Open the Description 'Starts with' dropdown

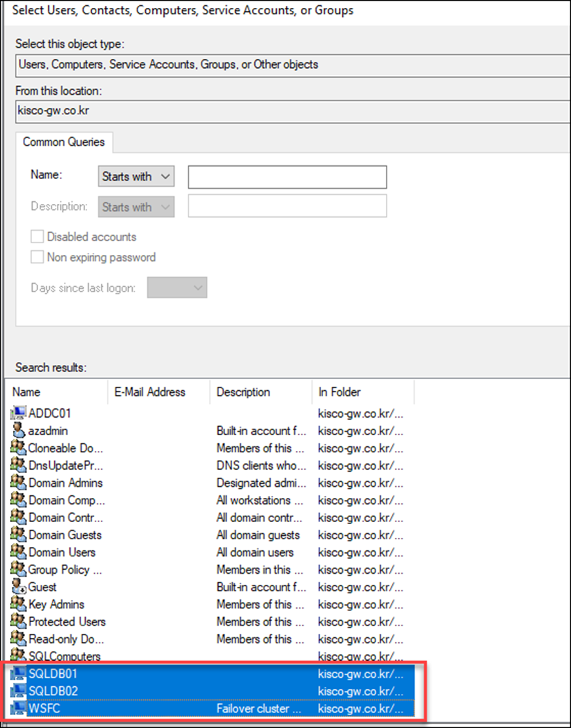coord(136,207)
